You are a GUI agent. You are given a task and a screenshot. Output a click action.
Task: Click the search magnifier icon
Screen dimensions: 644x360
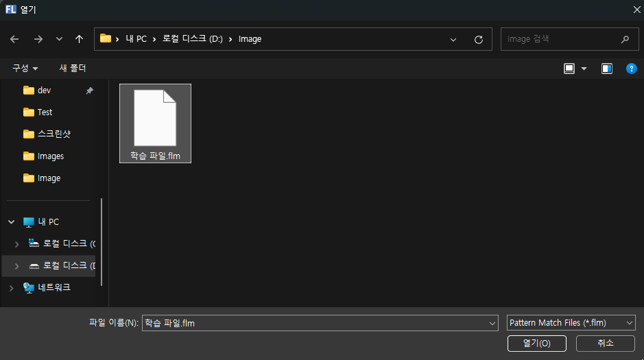pyautogui.click(x=625, y=39)
